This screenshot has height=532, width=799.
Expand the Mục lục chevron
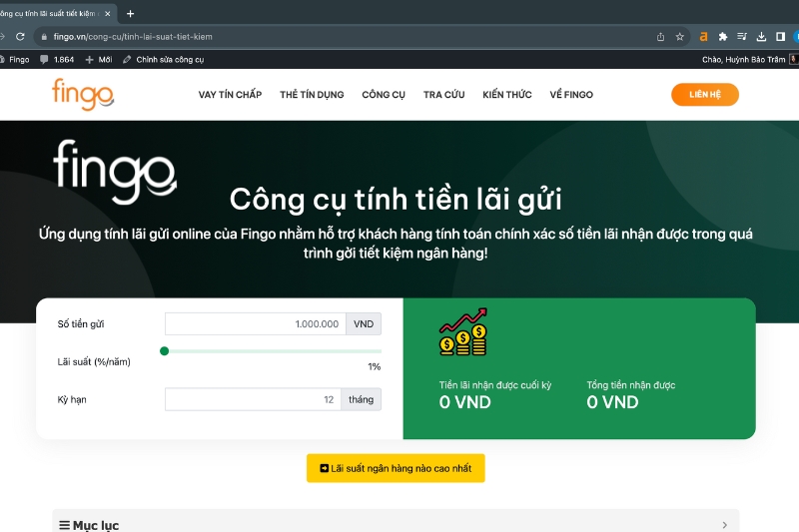pos(725,525)
